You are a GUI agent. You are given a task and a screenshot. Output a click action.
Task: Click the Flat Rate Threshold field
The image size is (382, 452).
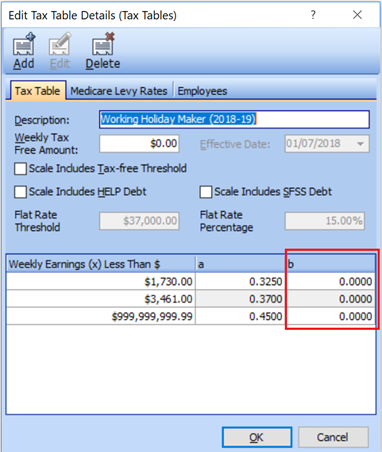click(x=139, y=221)
